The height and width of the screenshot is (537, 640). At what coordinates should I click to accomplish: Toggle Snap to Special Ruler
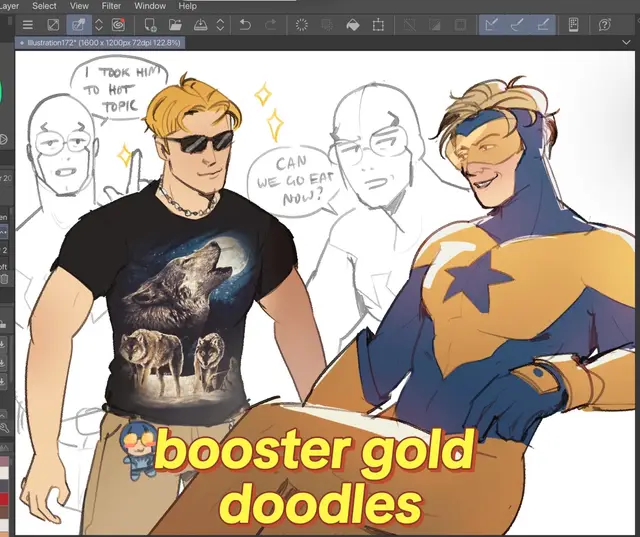[x=517, y=25]
